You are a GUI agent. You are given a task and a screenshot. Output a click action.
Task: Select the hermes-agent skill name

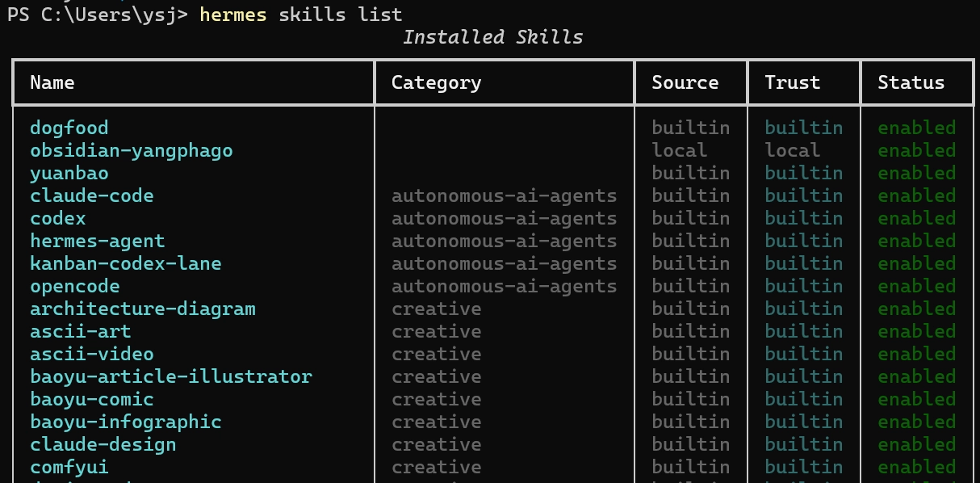pos(98,241)
